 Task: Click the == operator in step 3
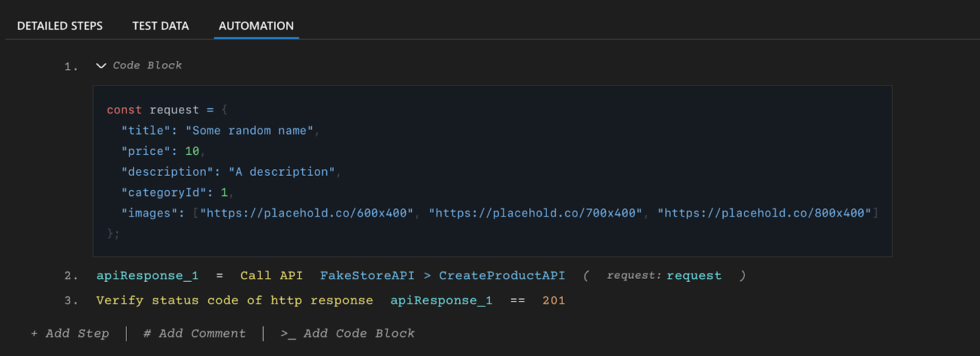518,300
